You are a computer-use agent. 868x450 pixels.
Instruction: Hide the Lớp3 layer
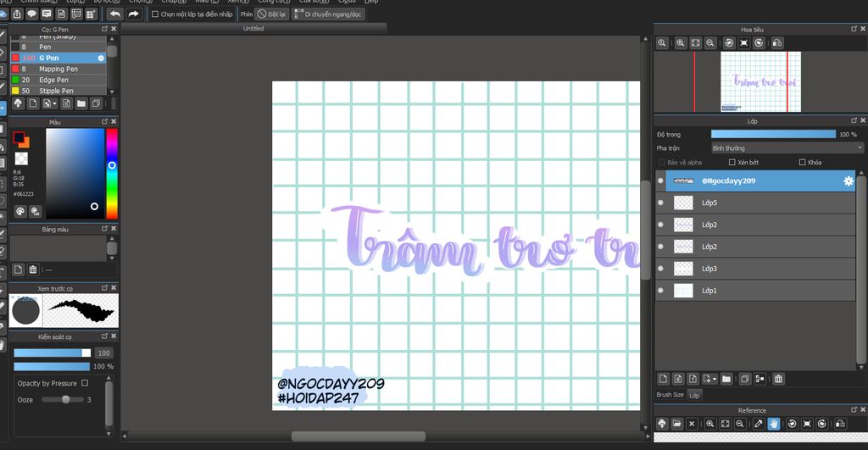pyautogui.click(x=660, y=269)
